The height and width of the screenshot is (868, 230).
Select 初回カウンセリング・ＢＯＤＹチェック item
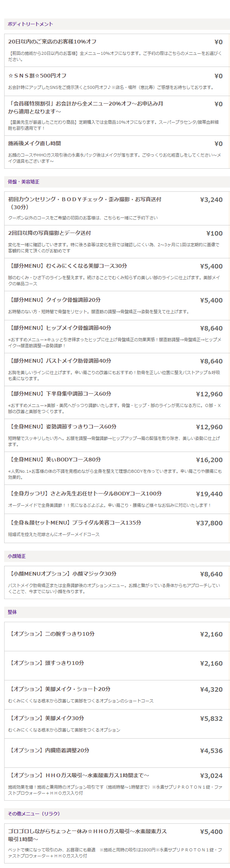click(85, 199)
